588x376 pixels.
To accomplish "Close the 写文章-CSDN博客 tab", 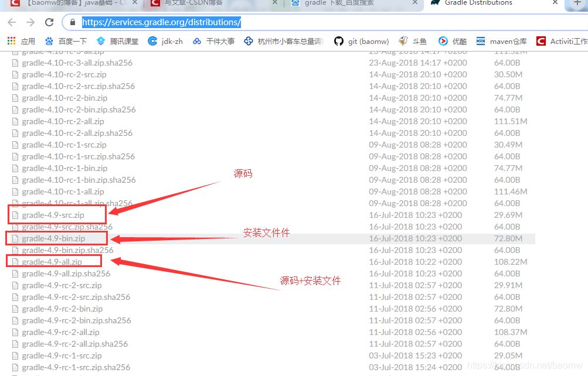I will click(276, 3).
